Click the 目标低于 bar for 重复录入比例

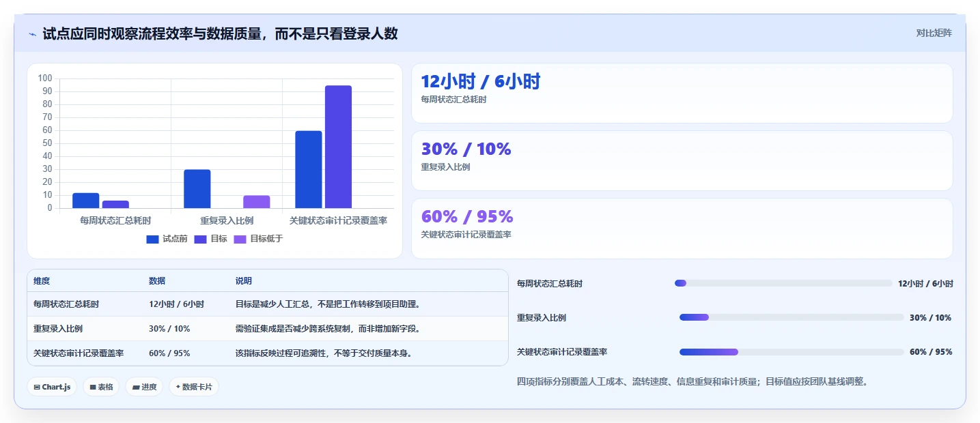pyautogui.click(x=257, y=202)
